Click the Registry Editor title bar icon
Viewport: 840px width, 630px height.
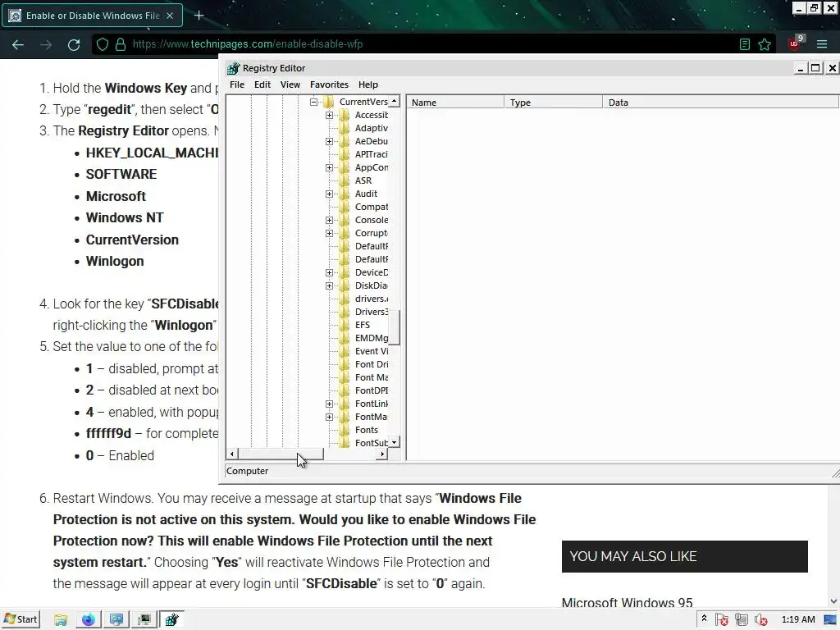click(x=233, y=68)
